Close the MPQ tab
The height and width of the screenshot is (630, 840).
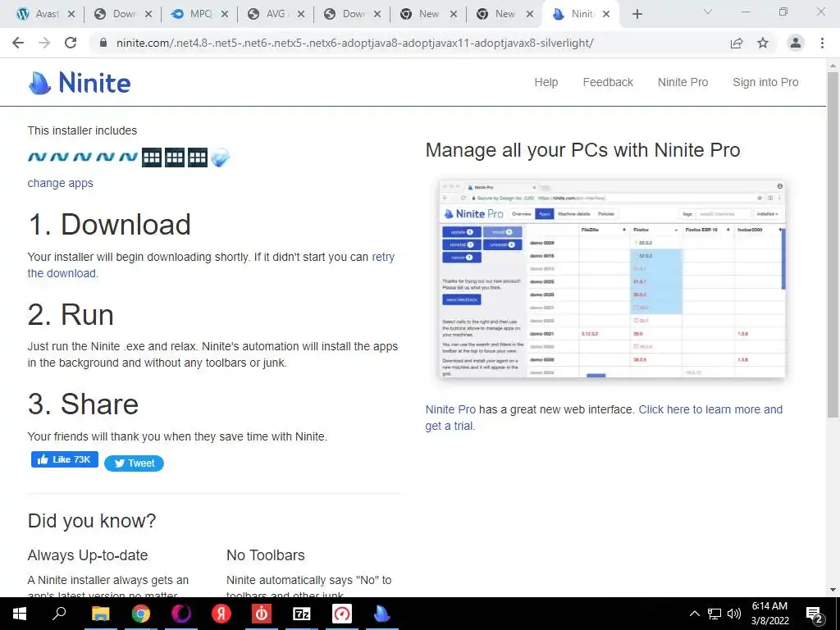(x=225, y=15)
